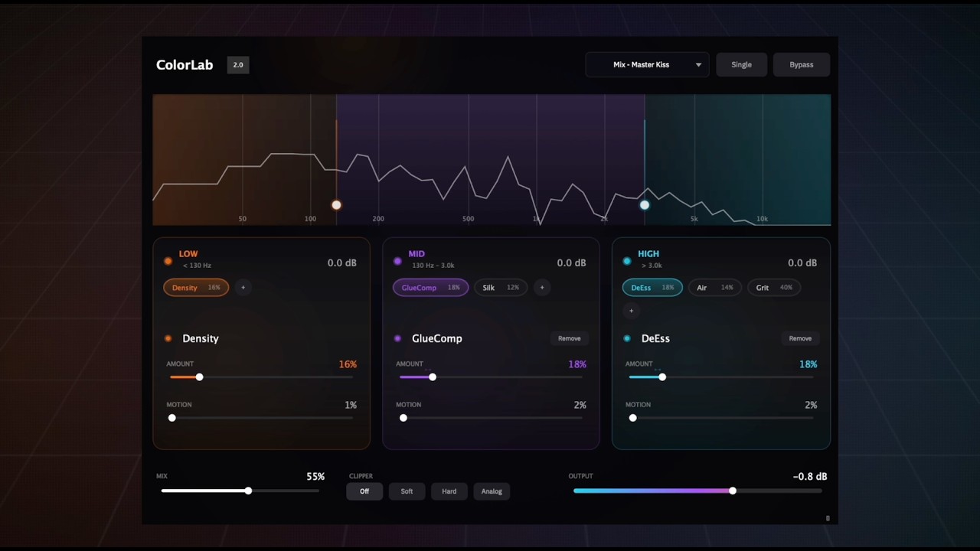Add a module to the LOW band
This screenshot has height=551, width=980.
[243, 288]
